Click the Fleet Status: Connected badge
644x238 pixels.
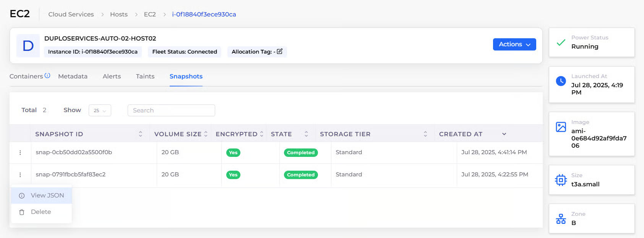(185, 52)
